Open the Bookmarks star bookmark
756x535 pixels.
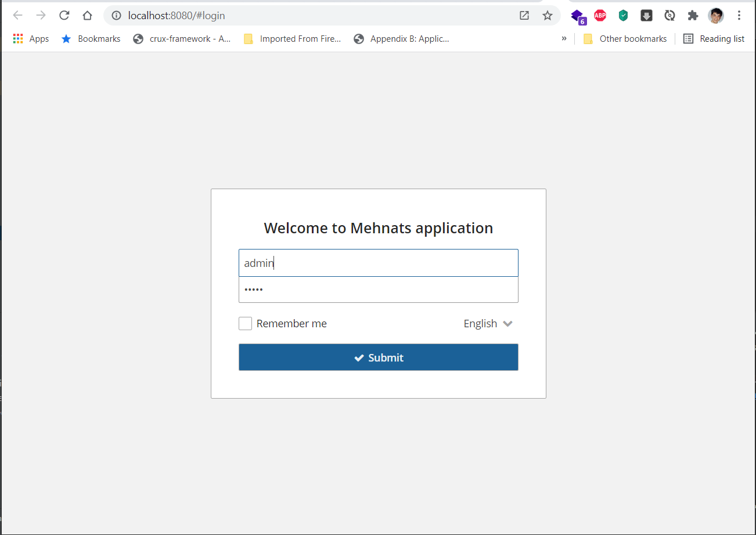(91, 39)
